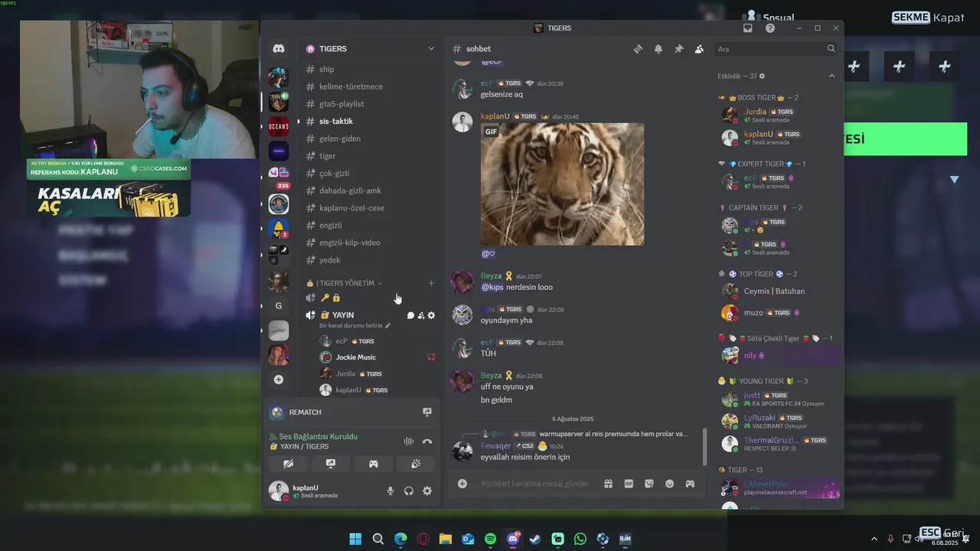
Task: Open the sticker picker
Action: (649, 484)
